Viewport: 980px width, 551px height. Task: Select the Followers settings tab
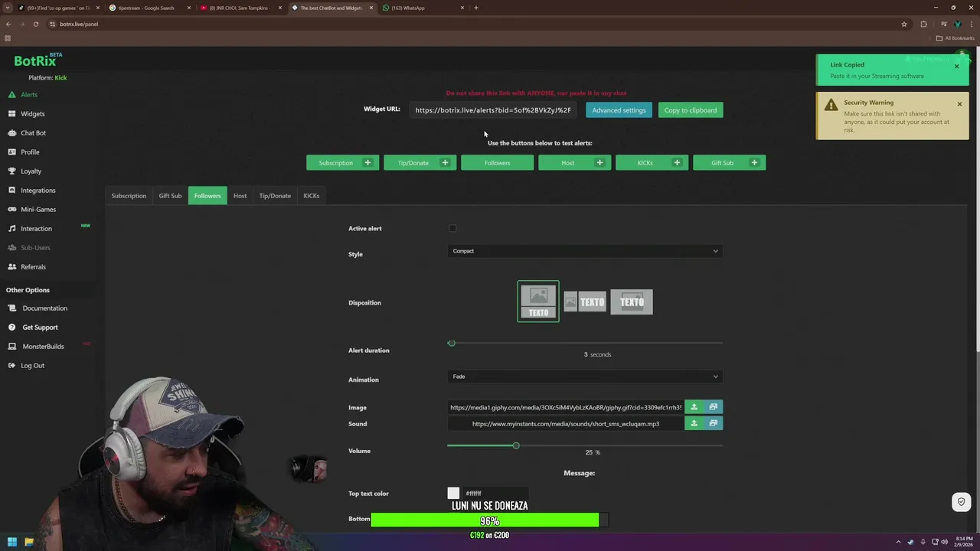pos(207,196)
